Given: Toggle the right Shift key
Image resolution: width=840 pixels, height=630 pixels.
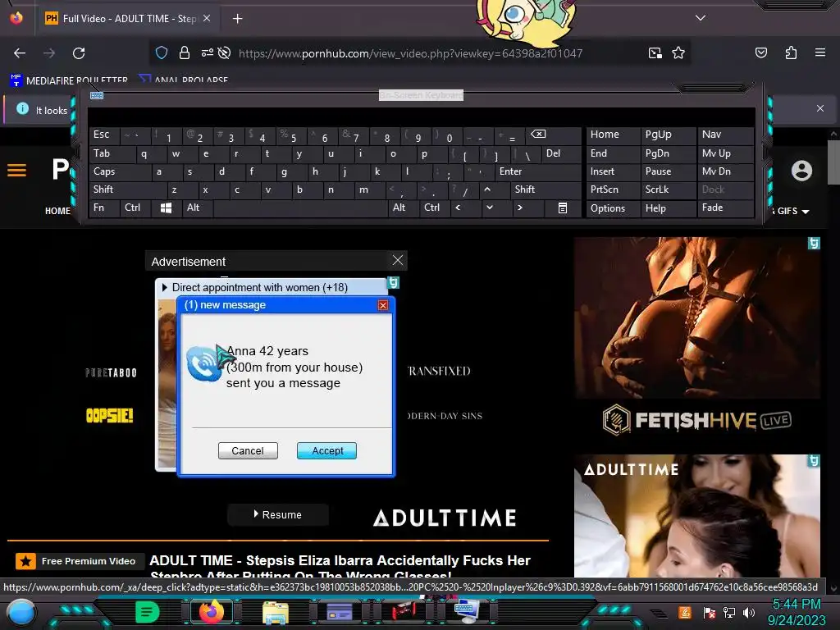Looking at the screenshot, I should (546, 189).
